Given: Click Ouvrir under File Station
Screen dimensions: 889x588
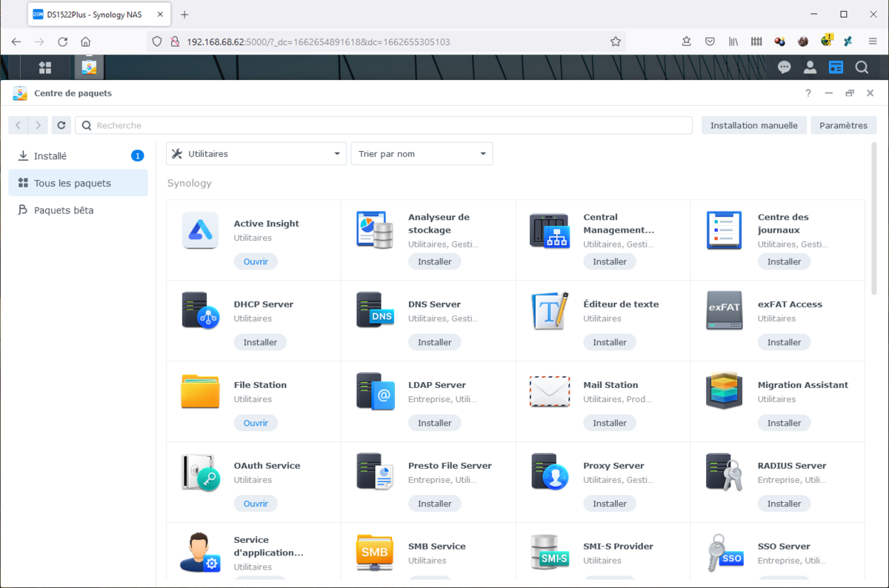Looking at the screenshot, I should pos(256,423).
